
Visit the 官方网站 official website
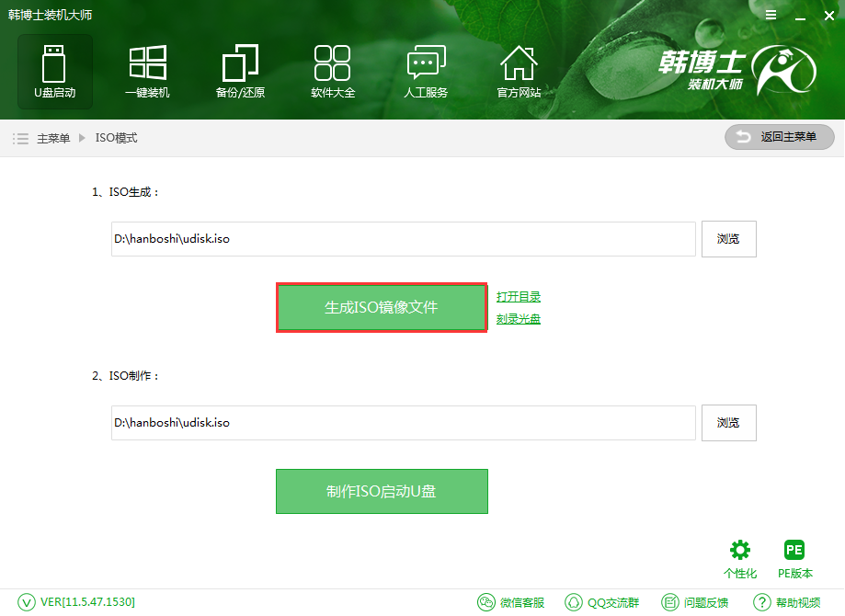[x=518, y=70]
